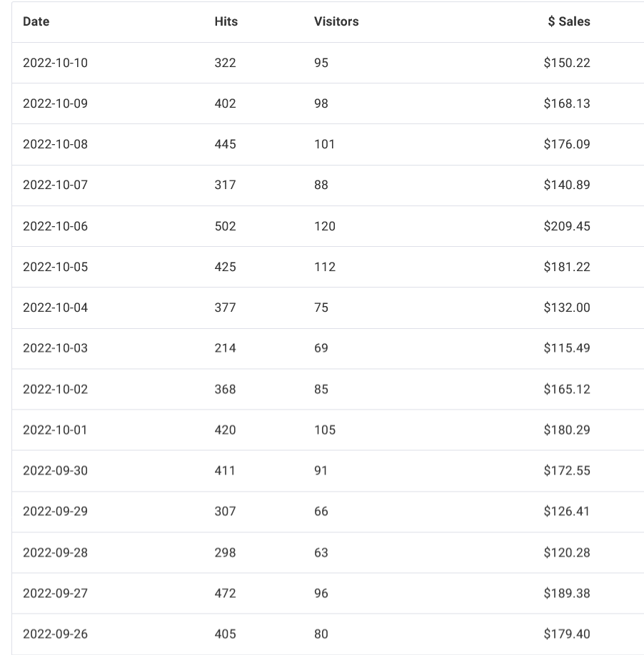
Task: Click the $140.89 sales cell
Action: [567, 185]
